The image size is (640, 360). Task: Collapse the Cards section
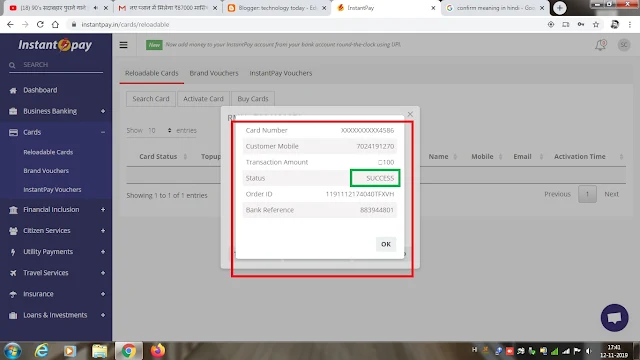[103, 132]
